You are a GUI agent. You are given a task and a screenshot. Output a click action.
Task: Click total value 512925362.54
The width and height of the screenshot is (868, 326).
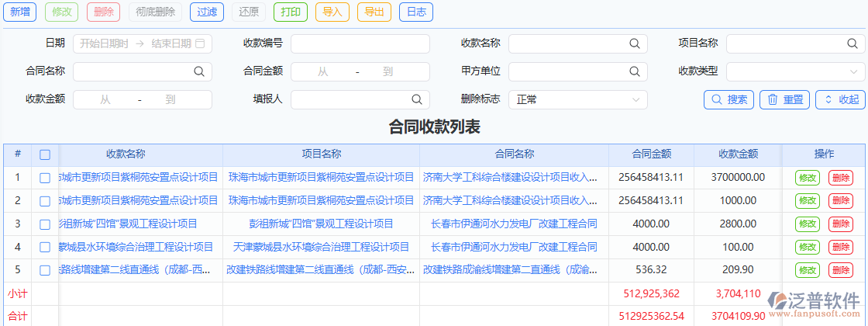pyautogui.click(x=652, y=317)
